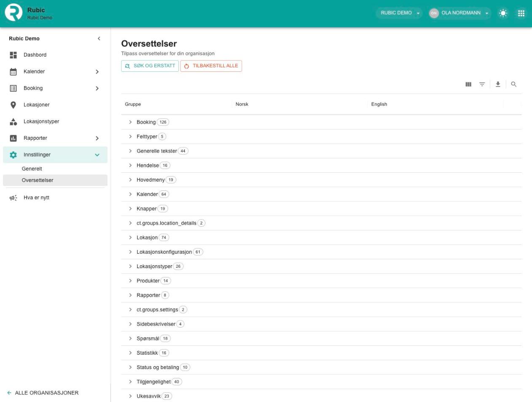Open the apps grid icon
The image size is (532, 402).
tap(521, 13)
